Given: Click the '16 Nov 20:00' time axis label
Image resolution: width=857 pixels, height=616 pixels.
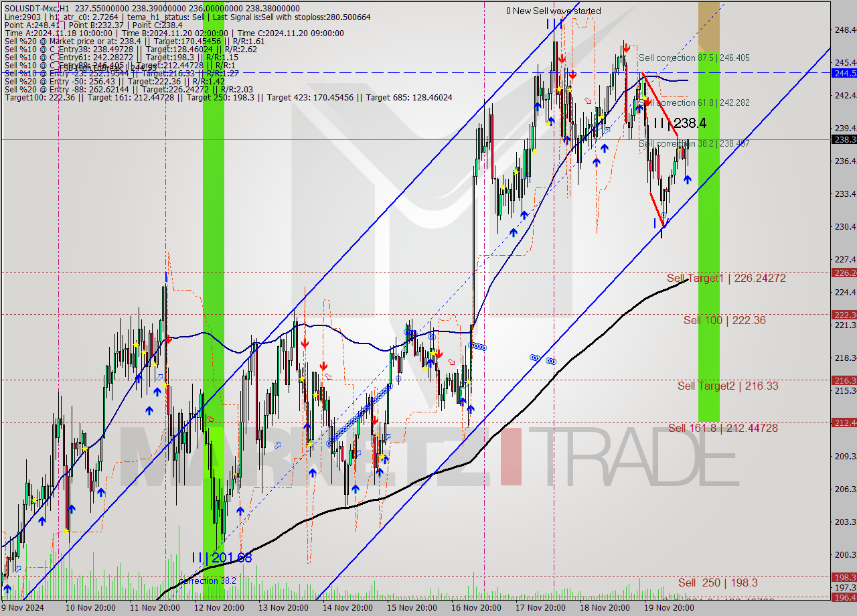Looking at the screenshot, I should tap(476, 608).
